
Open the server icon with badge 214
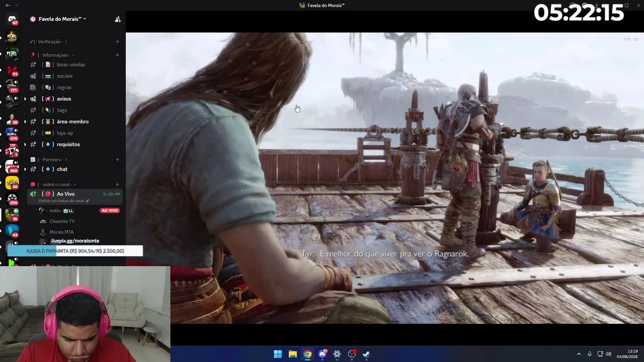(x=12, y=134)
